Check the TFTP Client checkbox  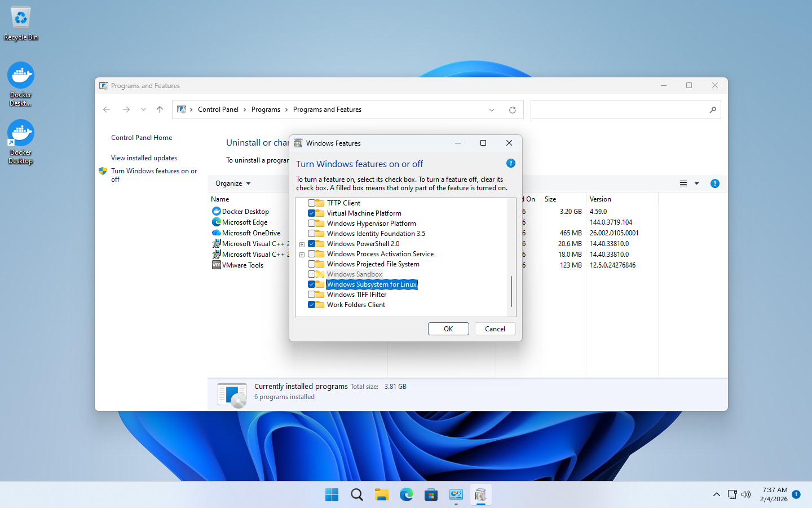pos(311,203)
